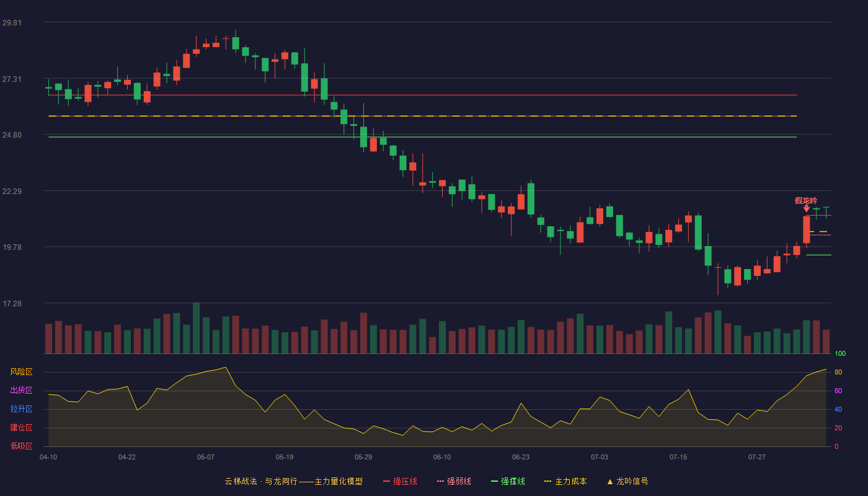Click the green 100 indicator scale label
The width and height of the screenshot is (868, 496).
click(840, 354)
